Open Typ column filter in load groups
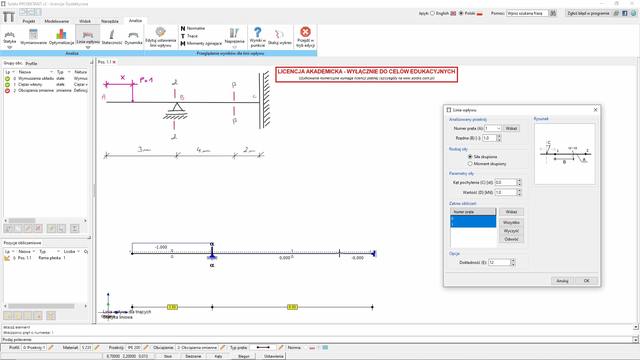Viewport: 640px width, 360px height. coord(69,72)
